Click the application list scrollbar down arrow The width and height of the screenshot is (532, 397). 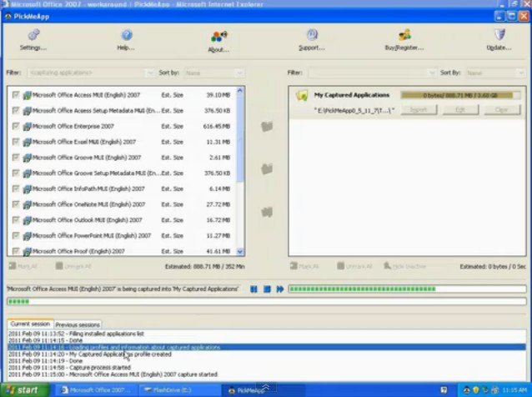point(240,251)
